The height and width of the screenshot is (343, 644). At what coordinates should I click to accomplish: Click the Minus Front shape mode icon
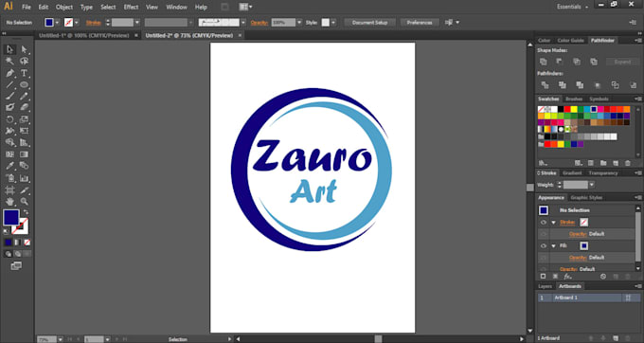coord(560,62)
